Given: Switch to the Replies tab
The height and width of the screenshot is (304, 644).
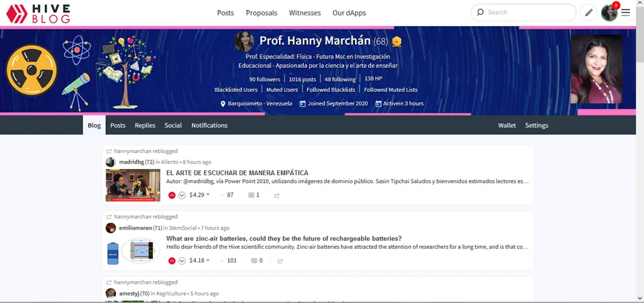Looking at the screenshot, I should tap(145, 125).
